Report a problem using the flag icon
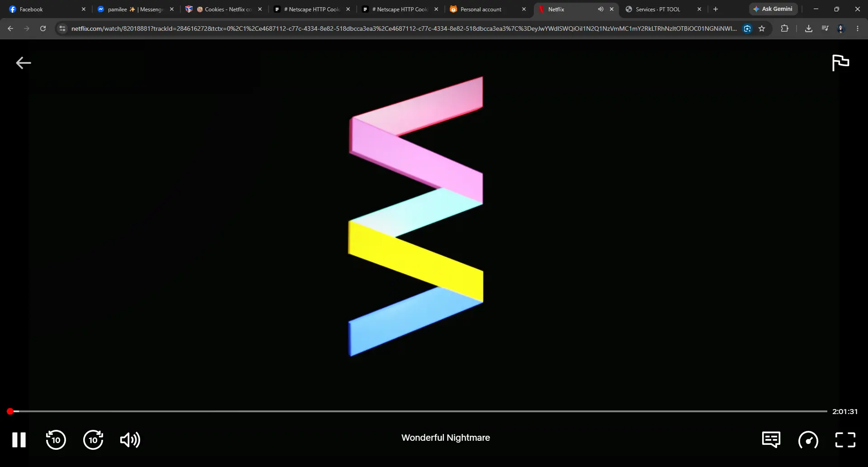Screen dimensions: 868x467 tap(841, 62)
